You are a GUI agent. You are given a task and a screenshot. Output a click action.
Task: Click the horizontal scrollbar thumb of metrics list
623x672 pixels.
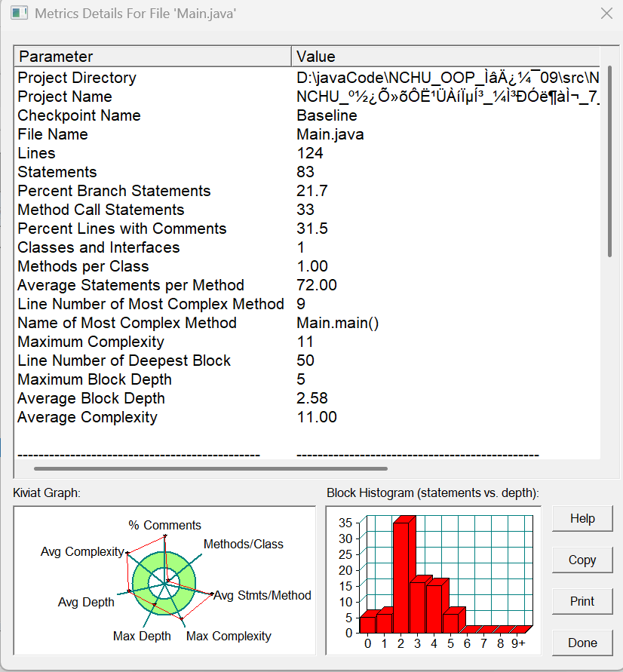[x=210, y=468]
